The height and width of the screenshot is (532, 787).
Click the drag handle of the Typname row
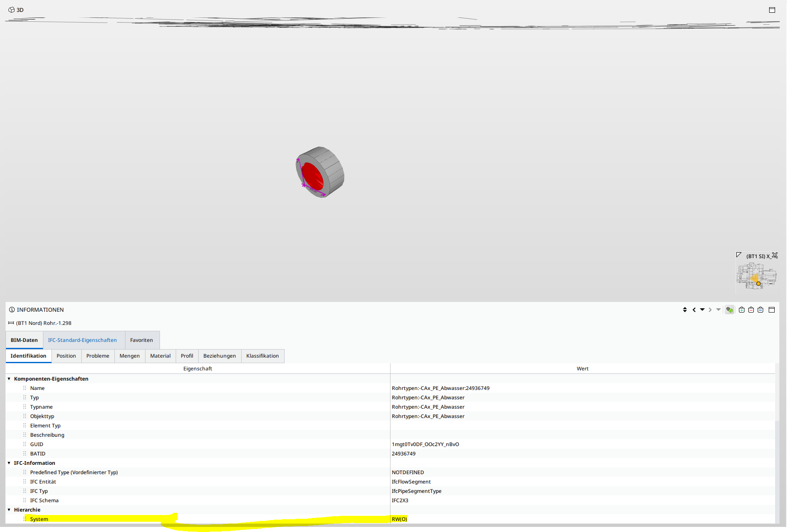point(25,407)
